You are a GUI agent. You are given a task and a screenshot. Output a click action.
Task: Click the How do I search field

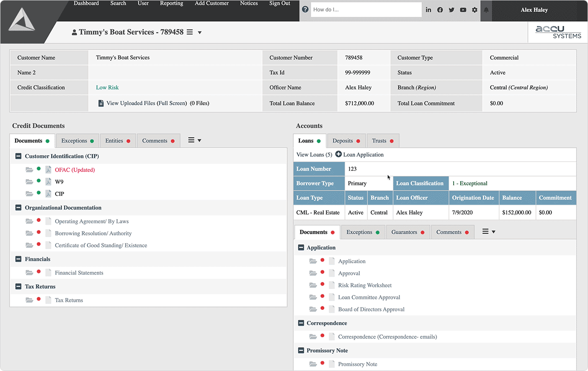point(366,10)
